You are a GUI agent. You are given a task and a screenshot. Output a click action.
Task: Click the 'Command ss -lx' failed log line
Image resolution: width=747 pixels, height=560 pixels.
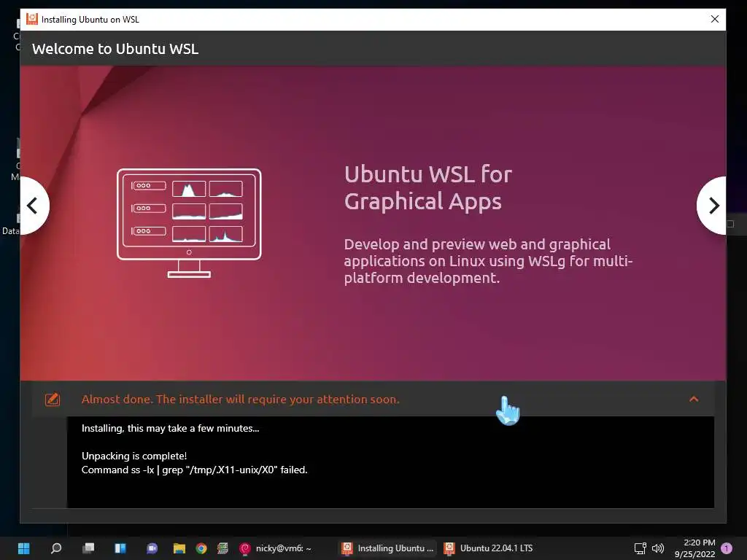194,470
